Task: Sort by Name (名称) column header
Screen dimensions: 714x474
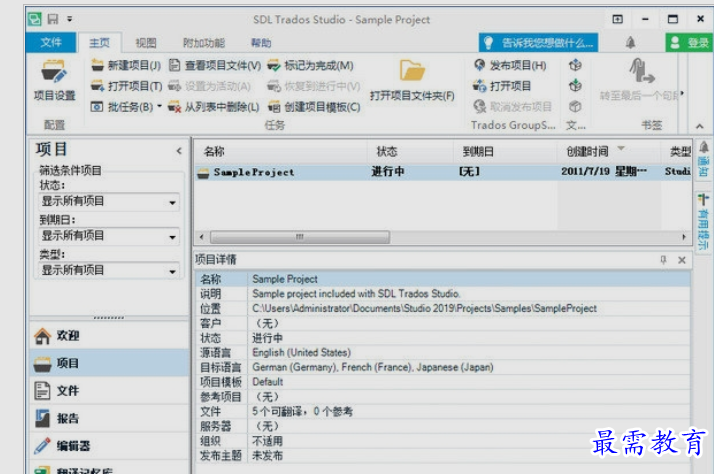Action: [x=281, y=152]
